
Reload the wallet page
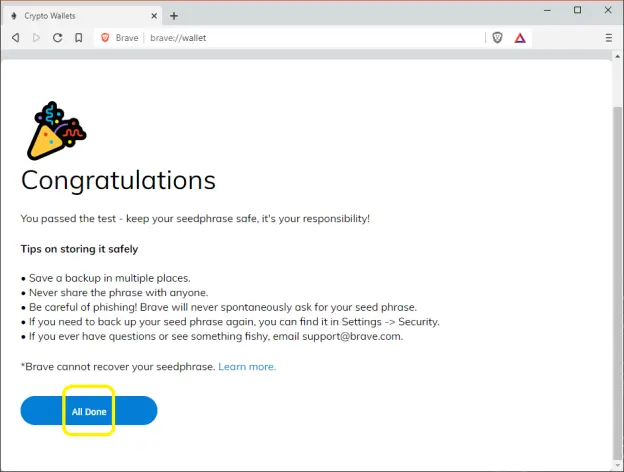[x=57, y=38]
